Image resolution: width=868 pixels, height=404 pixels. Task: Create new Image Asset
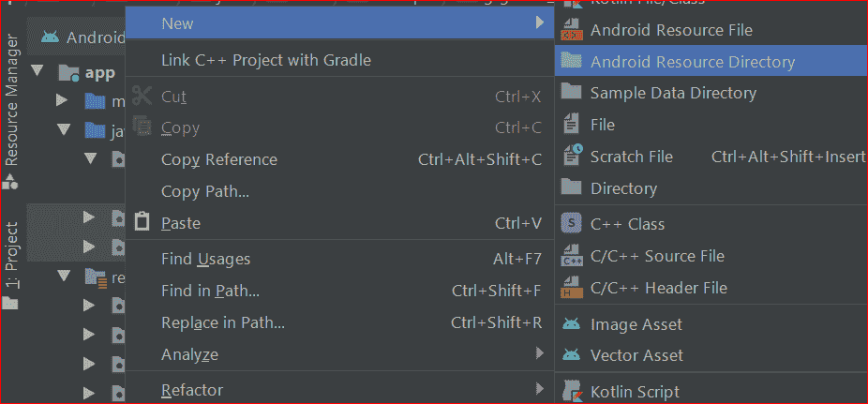click(711, 324)
